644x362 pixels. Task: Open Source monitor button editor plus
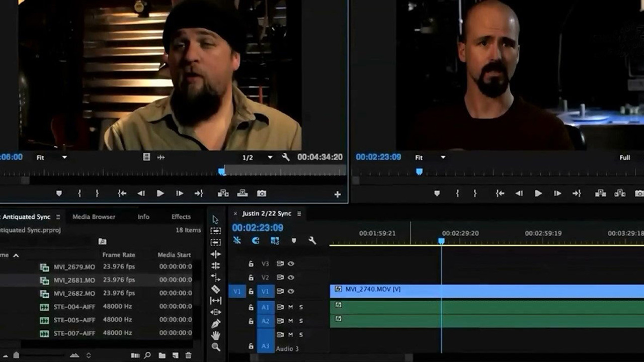click(x=338, y=194)
